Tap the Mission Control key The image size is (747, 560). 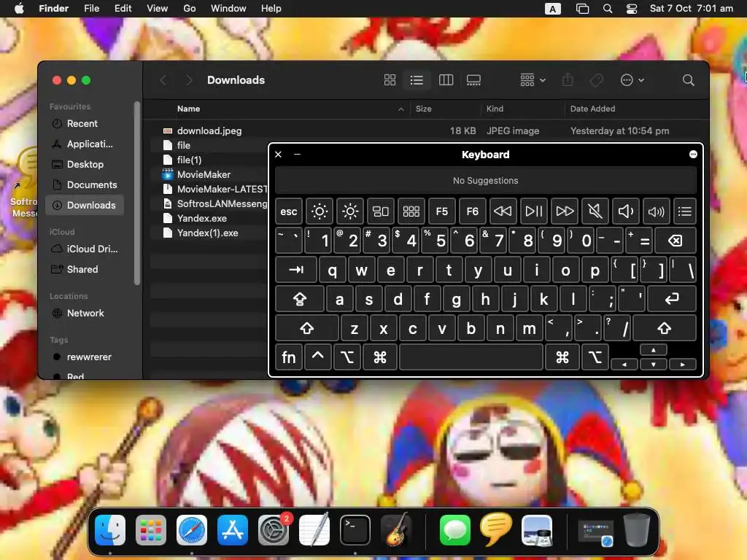(x=381, y=211)
